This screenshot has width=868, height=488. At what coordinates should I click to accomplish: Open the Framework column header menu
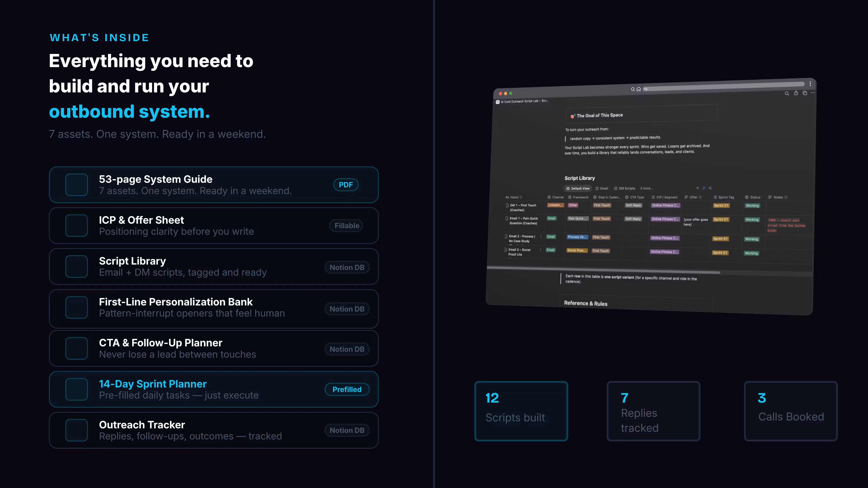(578, 197)
